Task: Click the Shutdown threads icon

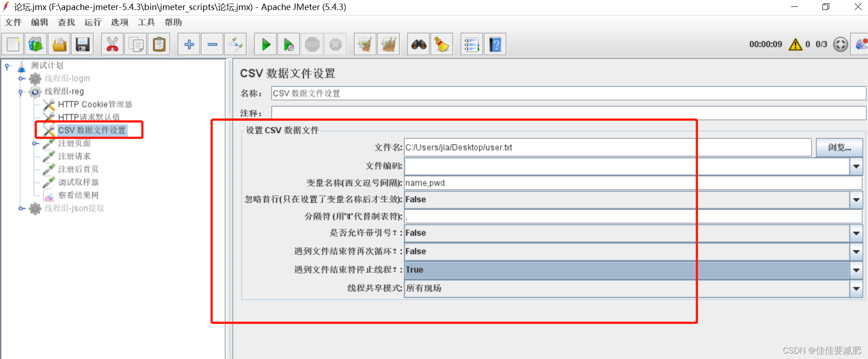Action: [335, 44]
